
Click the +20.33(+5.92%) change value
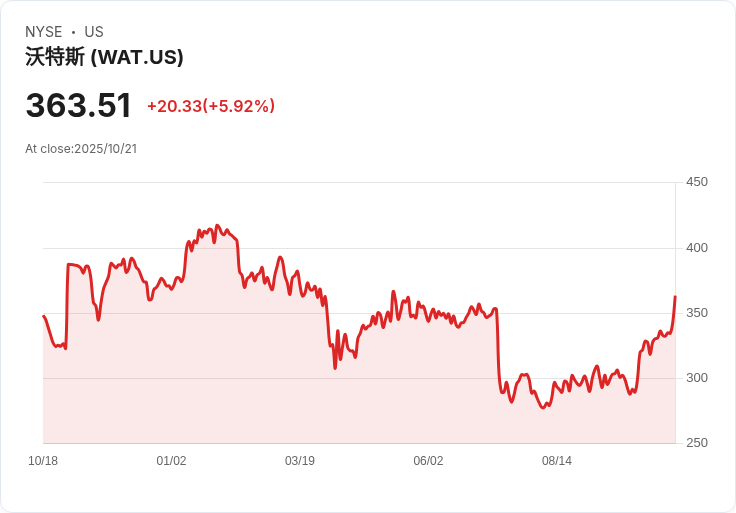211,106
